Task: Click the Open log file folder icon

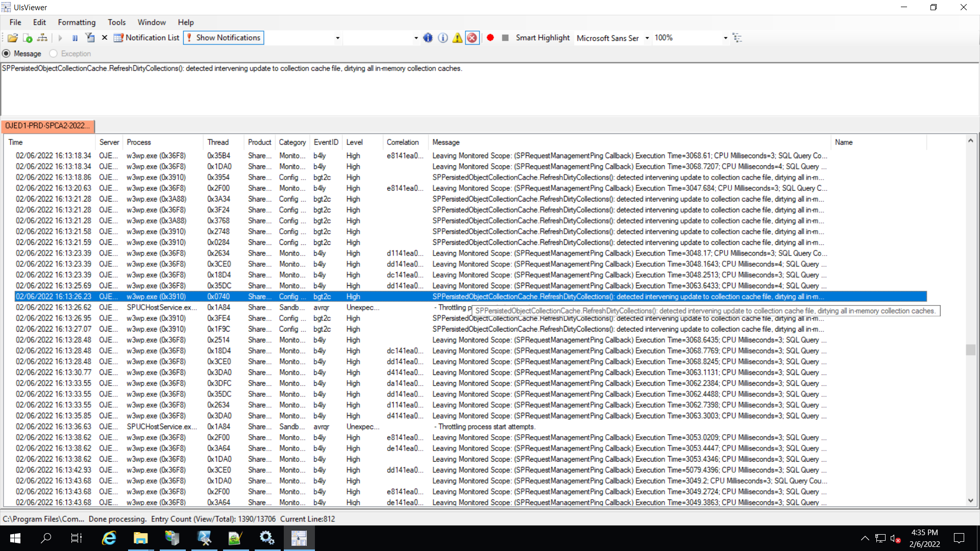Action: [x=13, y=38]
